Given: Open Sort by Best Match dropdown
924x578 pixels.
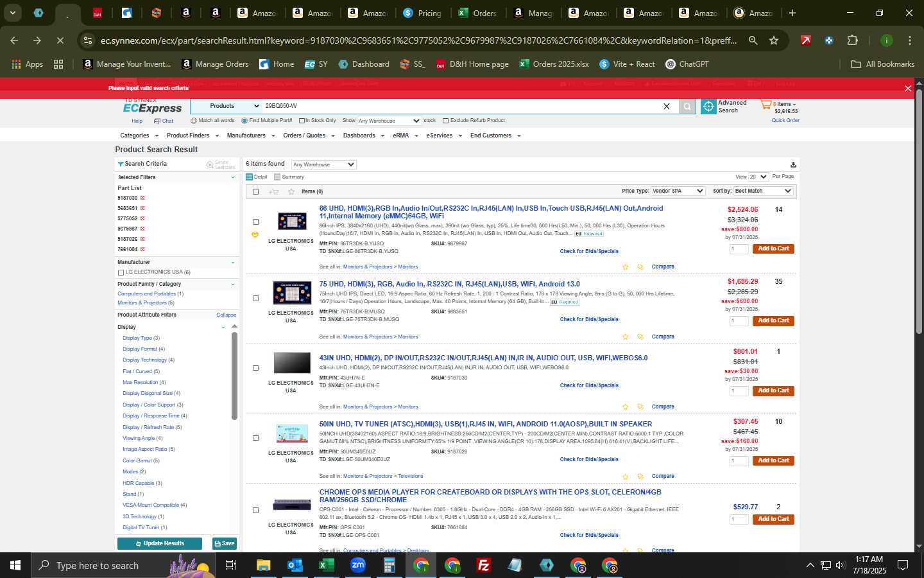Looking at the screenshot, I should pos(763,191).
